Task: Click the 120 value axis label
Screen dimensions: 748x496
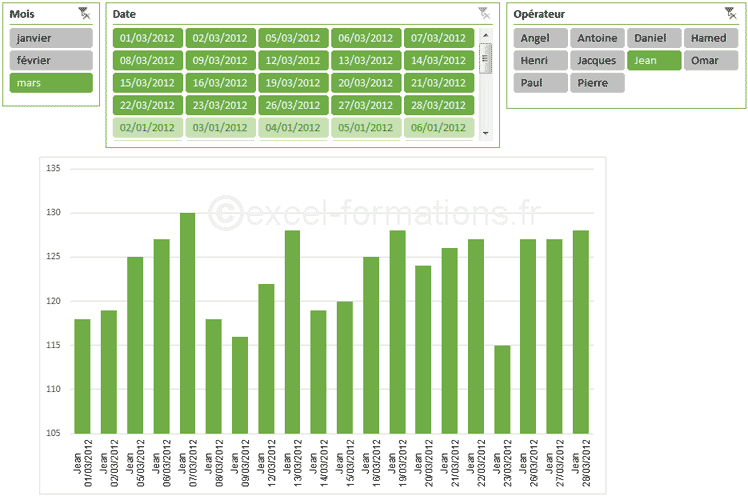Action: click(x=53, y=301)
